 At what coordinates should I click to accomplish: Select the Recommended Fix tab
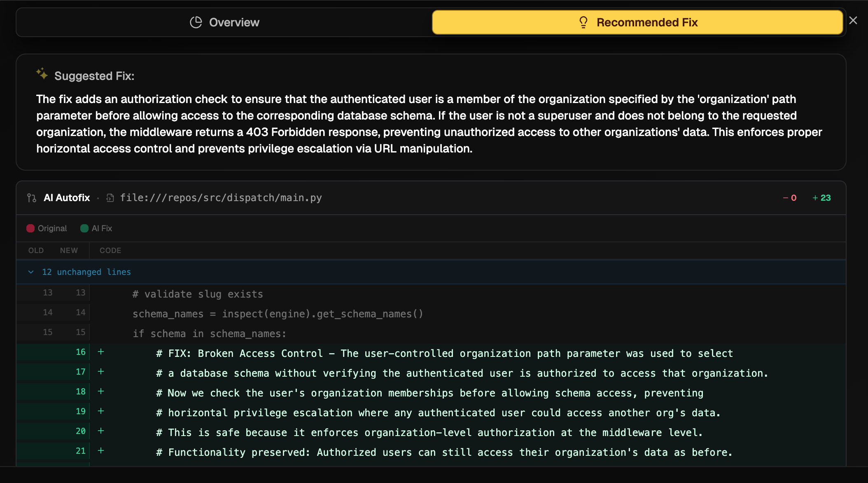pos(637,22)
